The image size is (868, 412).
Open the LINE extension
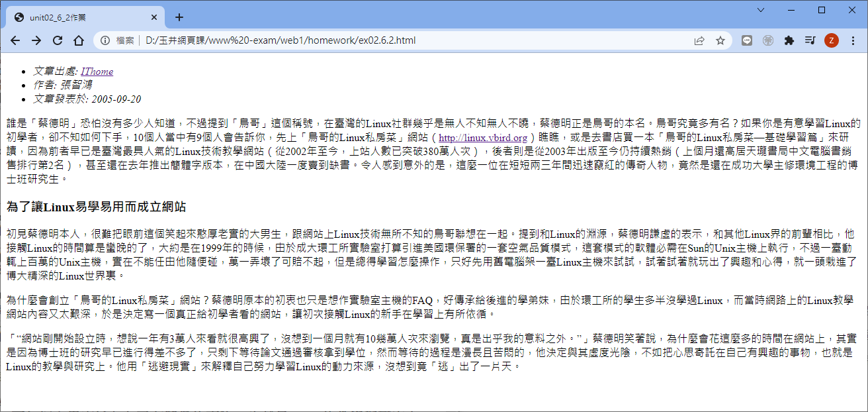click(747, 40)
